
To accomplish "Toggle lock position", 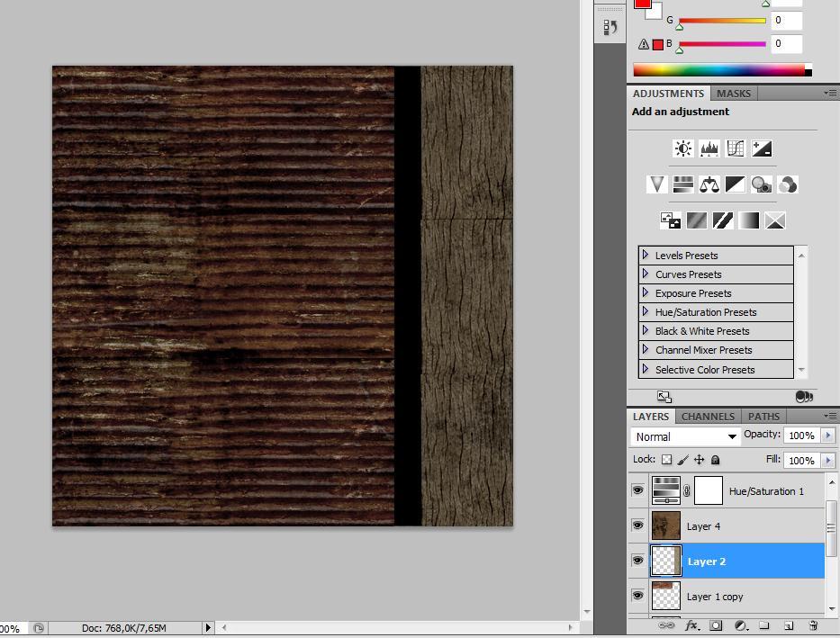I will pyautogui.click(x=700, y=459).
